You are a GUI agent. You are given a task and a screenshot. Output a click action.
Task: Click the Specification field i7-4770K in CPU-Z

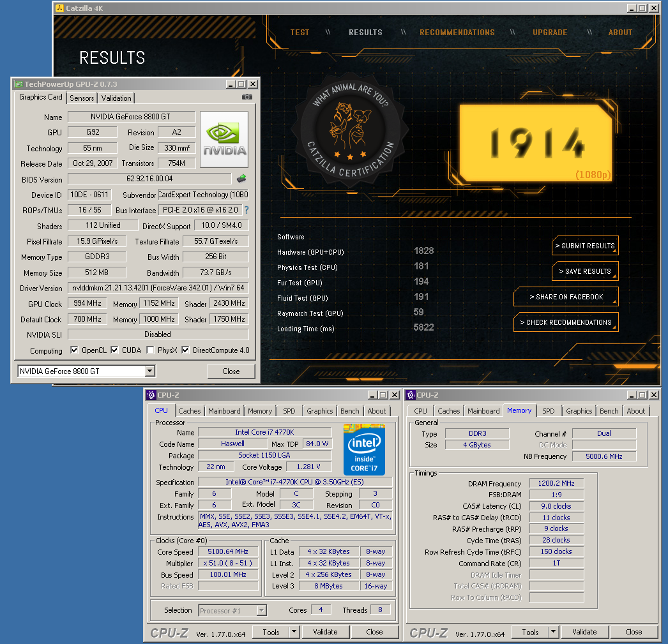[x=295, y=482]
